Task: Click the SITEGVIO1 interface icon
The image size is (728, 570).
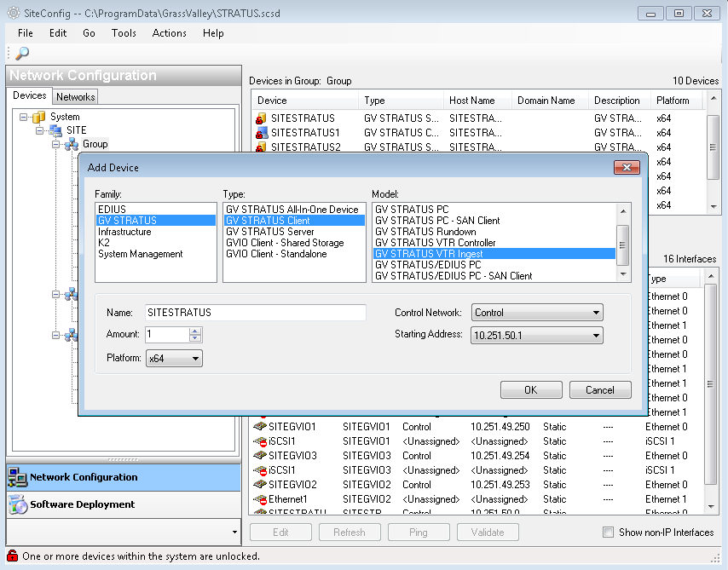Action: click(259, 426)
